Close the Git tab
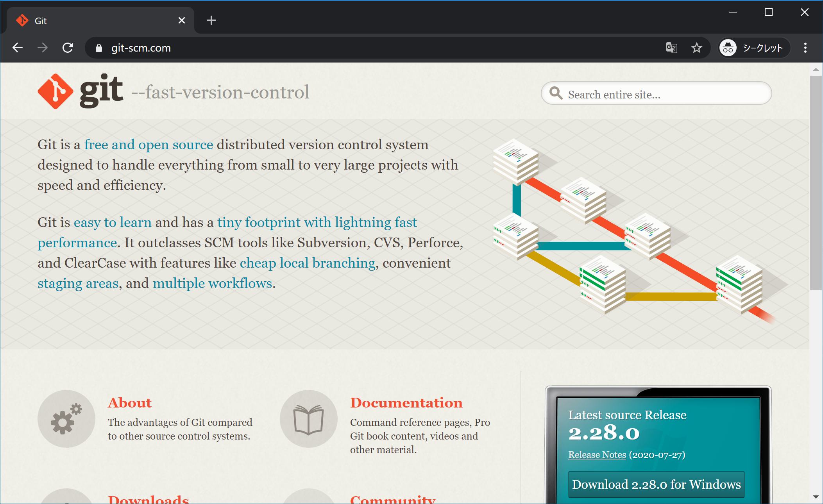 click(x=181, y=20)
